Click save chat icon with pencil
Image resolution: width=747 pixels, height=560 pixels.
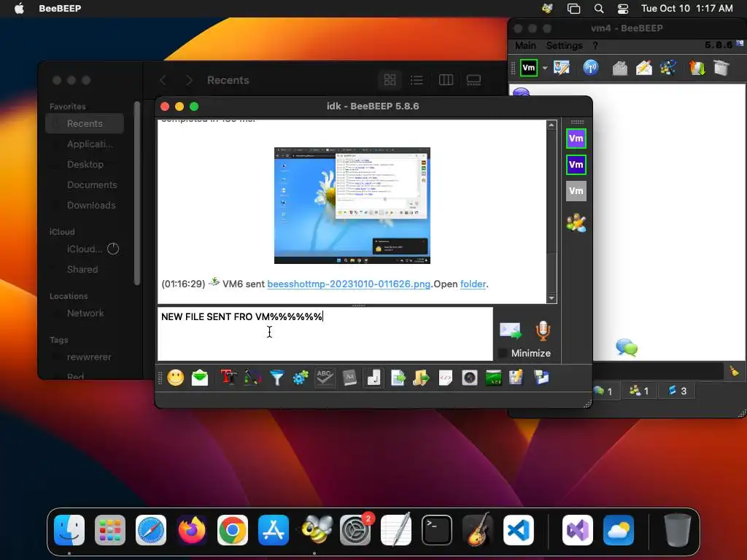pyautogui.click(x=516, y=378)
